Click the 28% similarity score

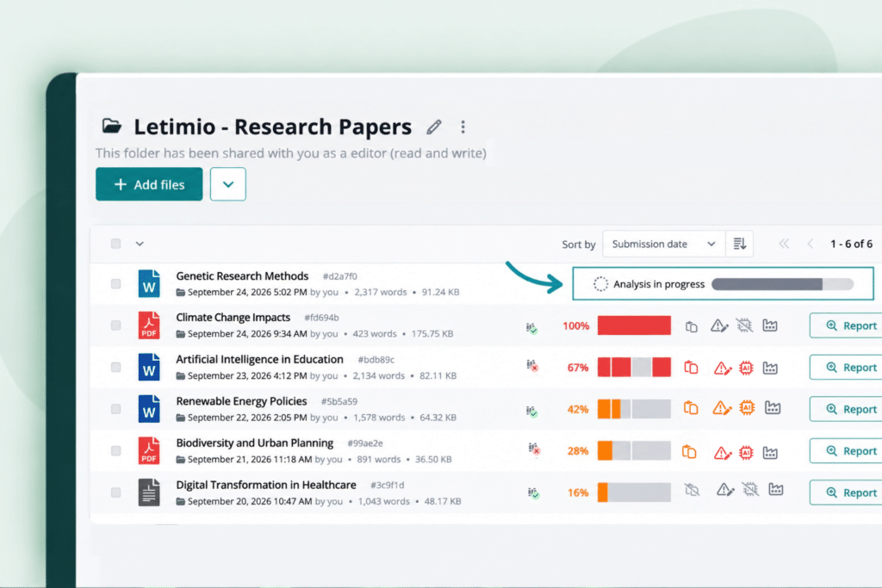pos(578,451)
